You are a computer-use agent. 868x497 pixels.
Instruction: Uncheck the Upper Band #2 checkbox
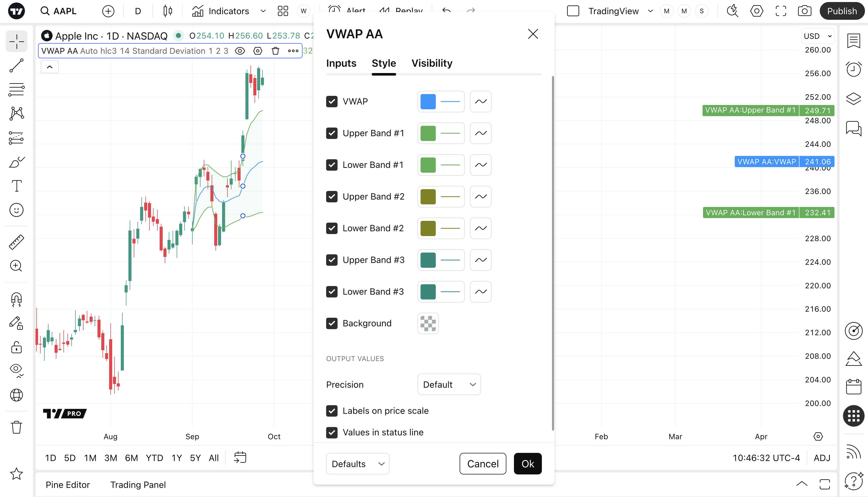332,197
